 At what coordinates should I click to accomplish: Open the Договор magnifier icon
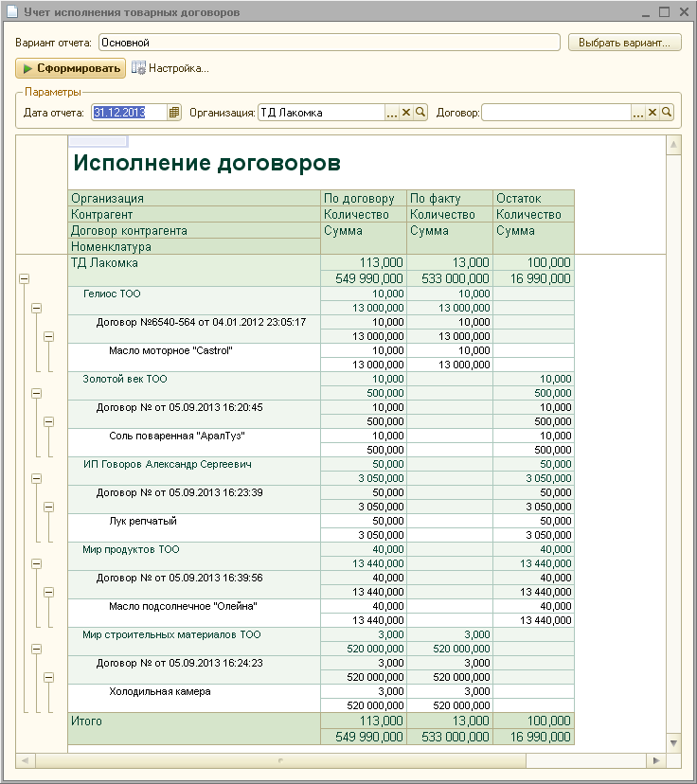[x=667, y=113]
